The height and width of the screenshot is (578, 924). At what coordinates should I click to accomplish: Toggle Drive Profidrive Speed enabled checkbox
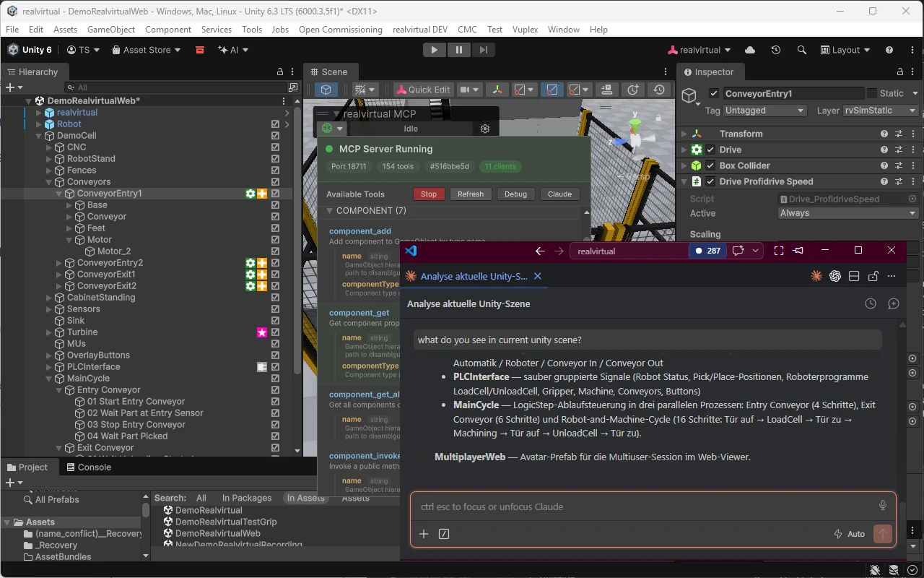click(710, 181)
